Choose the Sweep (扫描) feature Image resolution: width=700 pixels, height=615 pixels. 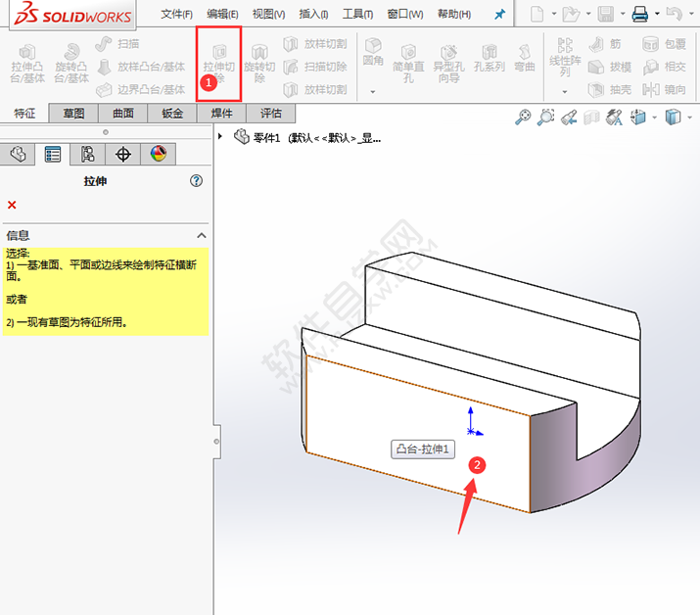pos(117,44)
